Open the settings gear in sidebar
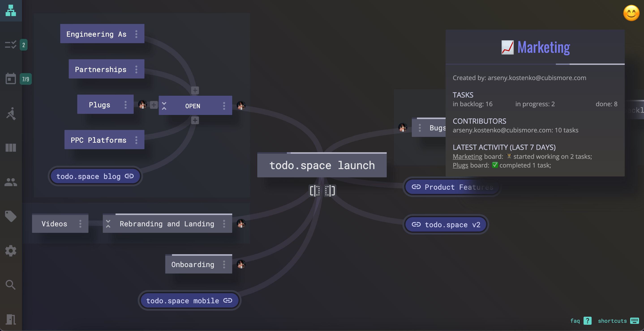 [x=11, y=251]
